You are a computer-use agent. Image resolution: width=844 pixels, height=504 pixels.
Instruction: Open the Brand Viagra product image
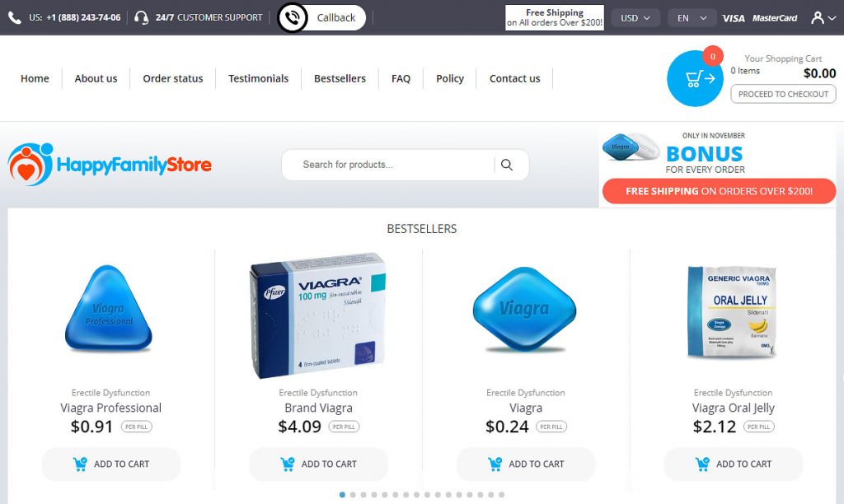(x=318, y=315)
